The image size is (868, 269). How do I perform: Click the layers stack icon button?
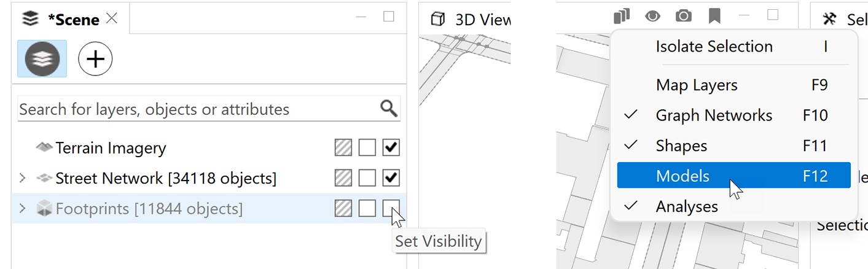pyautogui.click(x=42, y=59)
